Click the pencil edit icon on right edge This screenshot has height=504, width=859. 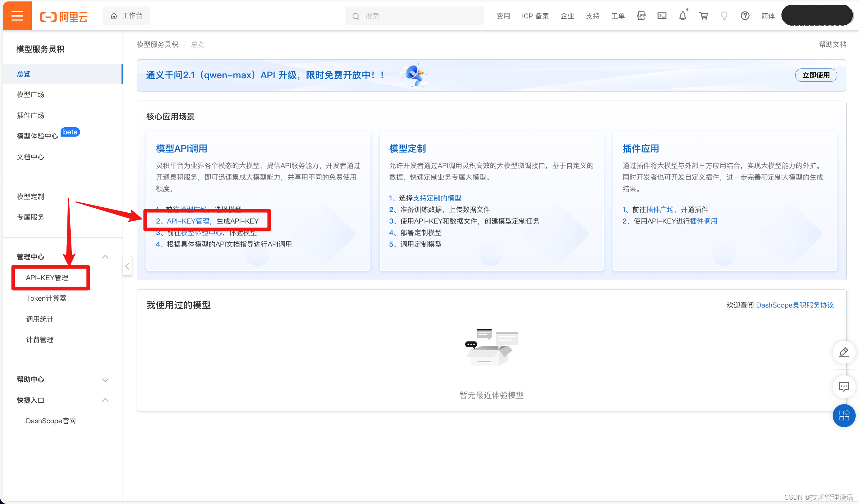pyautogui.click(x=844, y=352)
